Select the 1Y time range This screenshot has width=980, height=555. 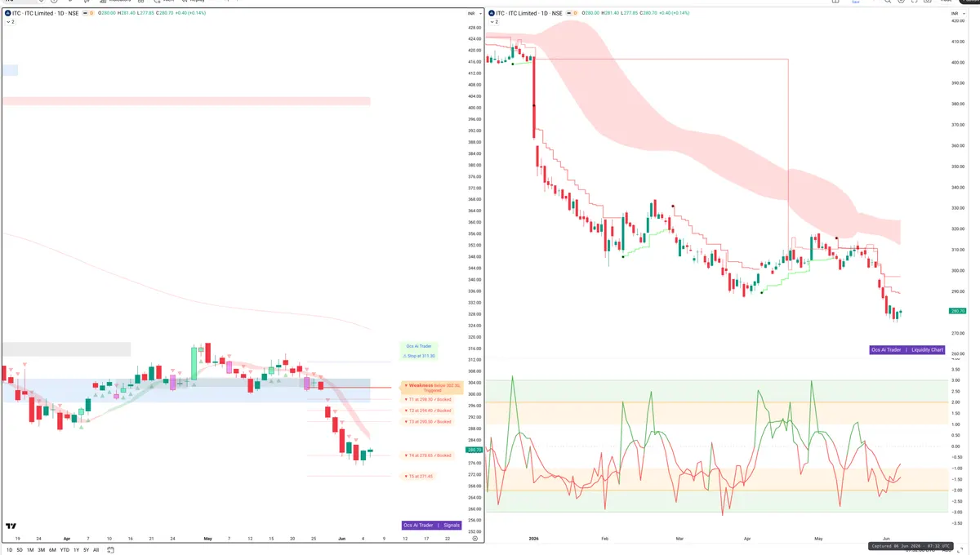pos(76,550)
